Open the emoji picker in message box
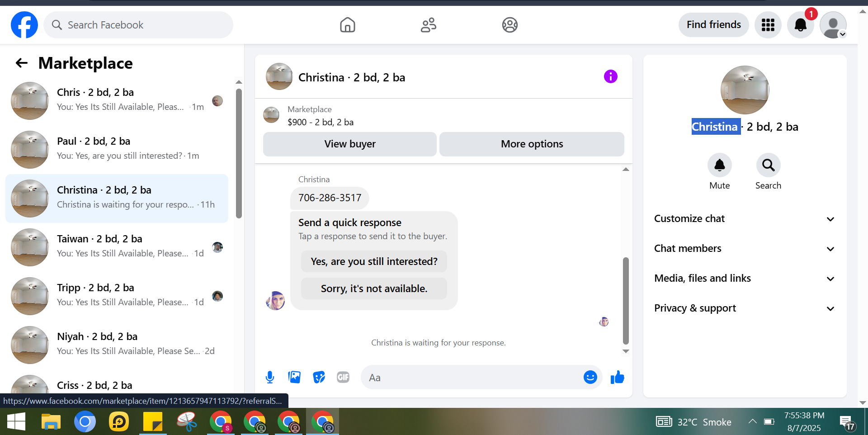Viewport: 868px width, 435px height. [x=590, y=377]
